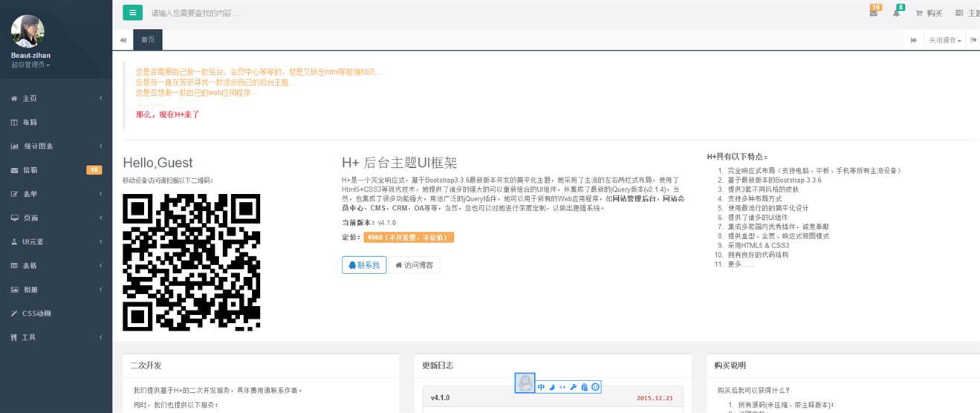Click the 更新日志 panel title

pos(438,365)
